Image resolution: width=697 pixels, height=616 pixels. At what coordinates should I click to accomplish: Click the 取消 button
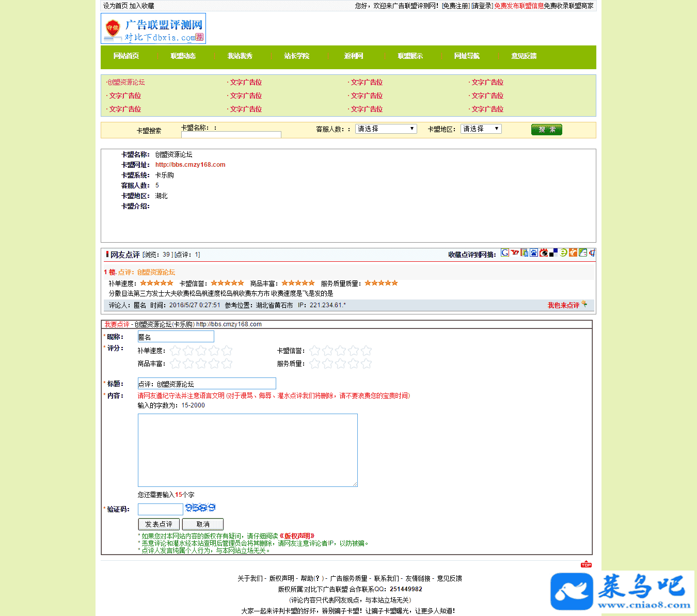(203, 524)
